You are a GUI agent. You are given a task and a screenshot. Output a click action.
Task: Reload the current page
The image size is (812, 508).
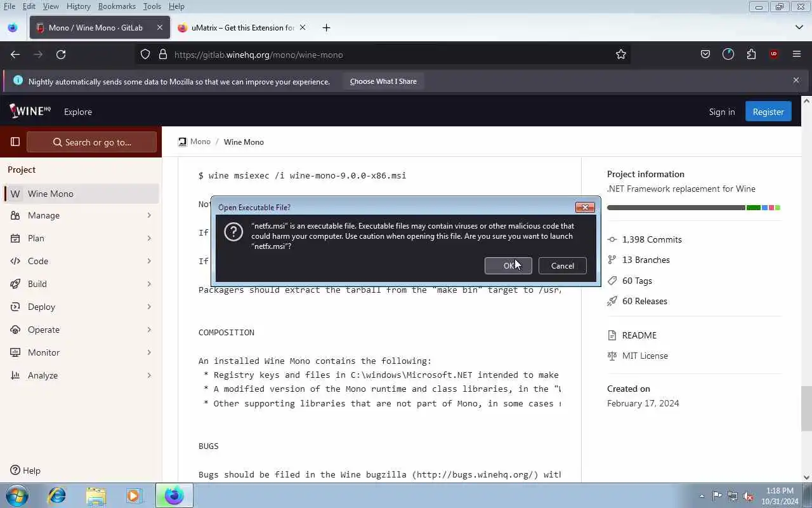[x=61, y=55]
